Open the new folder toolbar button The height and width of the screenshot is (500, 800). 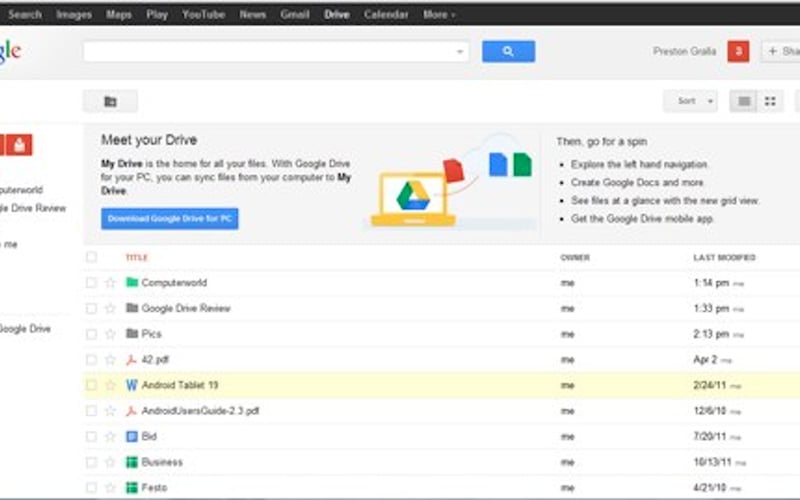click(110, 101)
